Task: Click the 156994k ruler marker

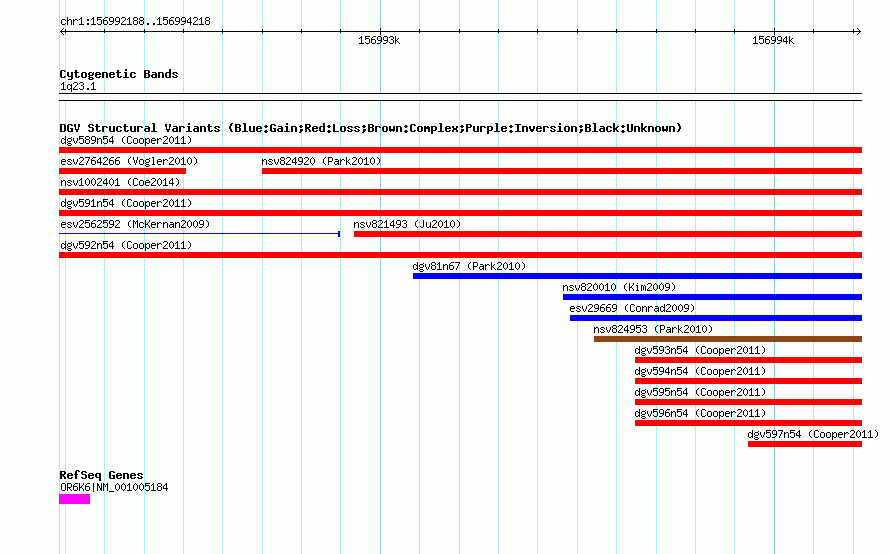Action: (x=773, y=40)
